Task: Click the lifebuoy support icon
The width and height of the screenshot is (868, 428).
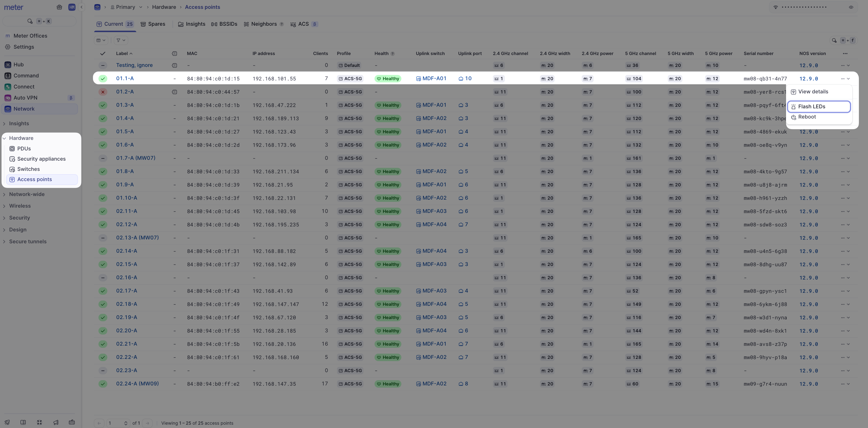Action: pos(40,422)
